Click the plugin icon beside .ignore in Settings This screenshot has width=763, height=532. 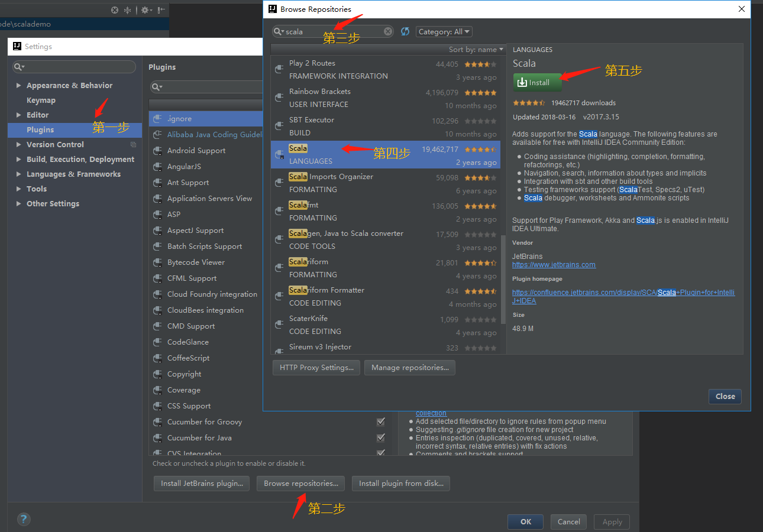click(157, 118)
